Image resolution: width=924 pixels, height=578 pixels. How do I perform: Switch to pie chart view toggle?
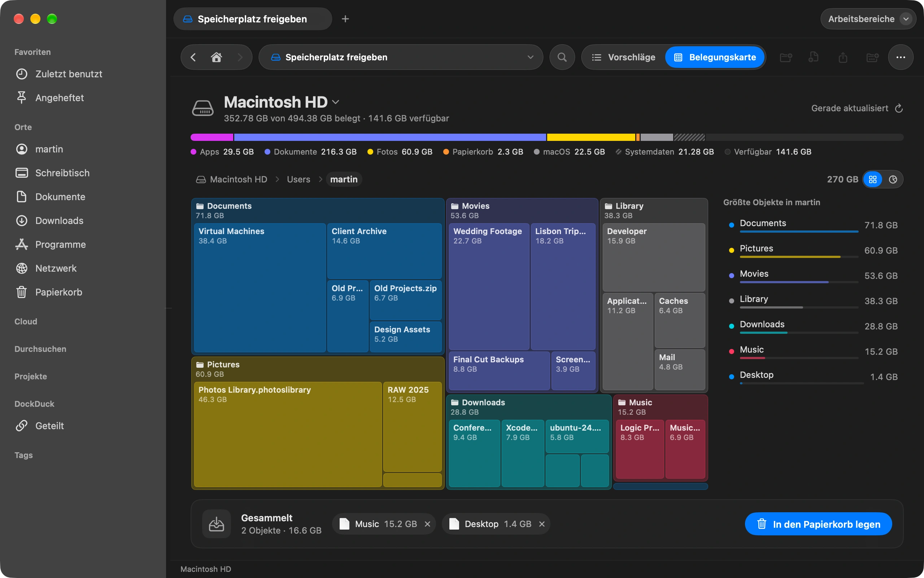(x=893, y=179)
